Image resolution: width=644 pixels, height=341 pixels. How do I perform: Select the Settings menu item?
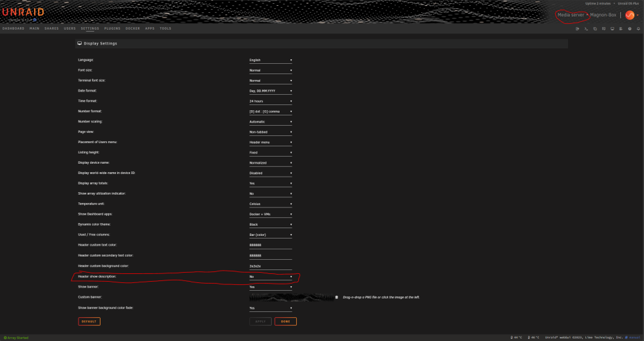90,29
